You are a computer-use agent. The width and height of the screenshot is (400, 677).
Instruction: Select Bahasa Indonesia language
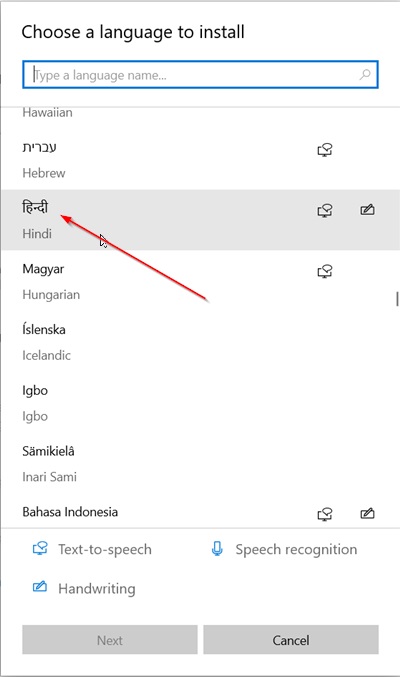(200, 512)
